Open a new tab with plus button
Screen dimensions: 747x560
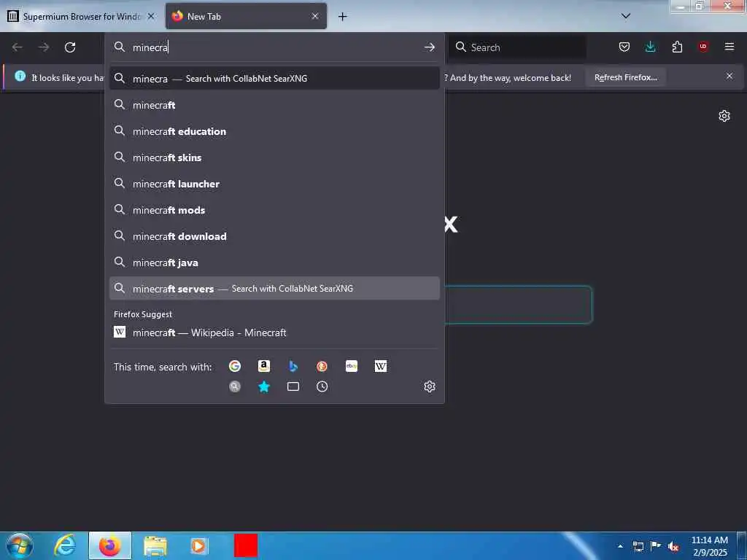coord(342,17)
